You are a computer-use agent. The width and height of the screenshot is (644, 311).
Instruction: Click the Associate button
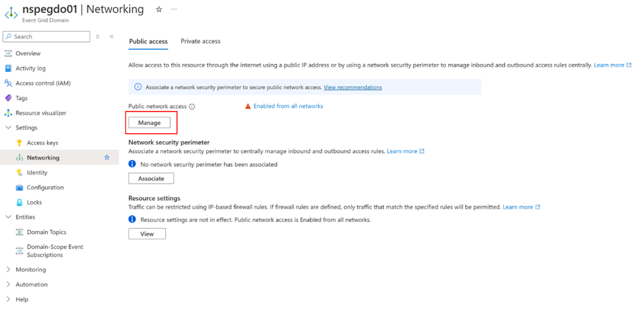point(151,179)
